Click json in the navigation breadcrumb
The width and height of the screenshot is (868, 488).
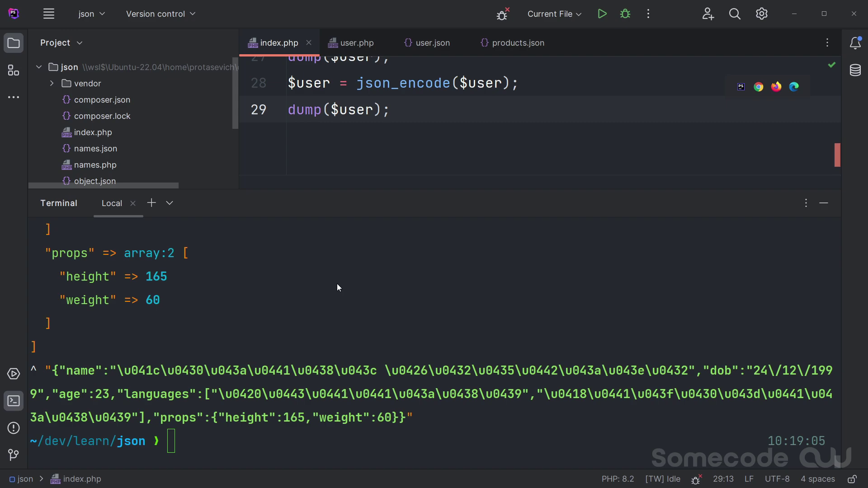pyautogui.click(x=22, y=479)
